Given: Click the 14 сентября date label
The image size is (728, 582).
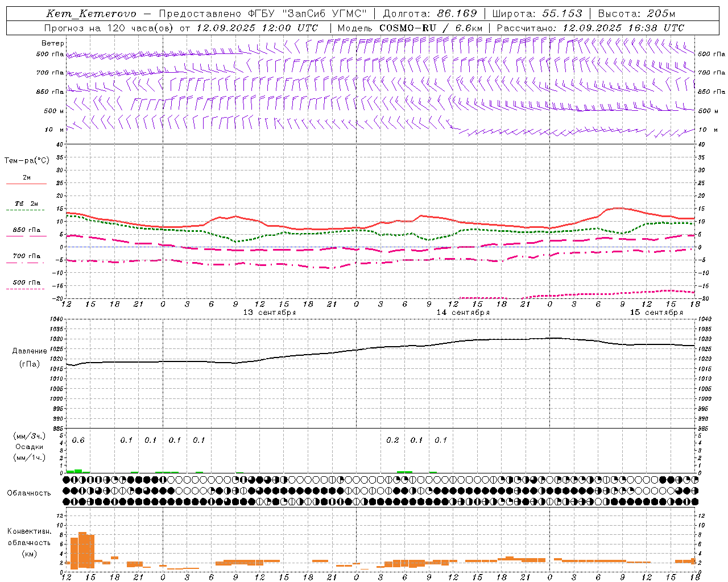Looking at the screenshot, I should (x=463, y=313).
